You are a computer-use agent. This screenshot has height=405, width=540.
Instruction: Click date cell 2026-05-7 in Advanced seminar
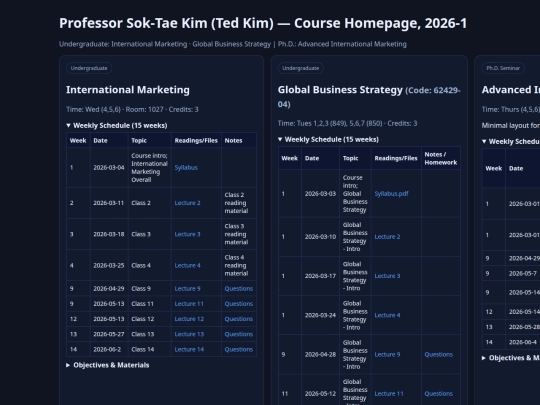(524, 273)
